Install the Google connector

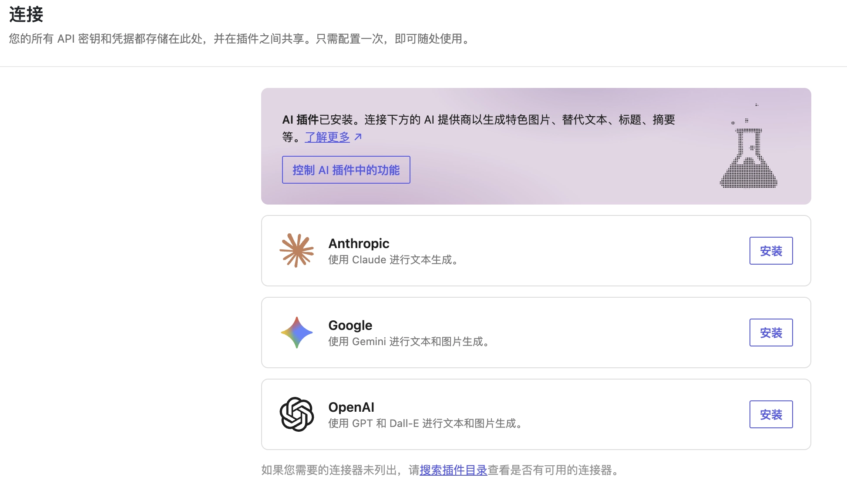(771, 333)
